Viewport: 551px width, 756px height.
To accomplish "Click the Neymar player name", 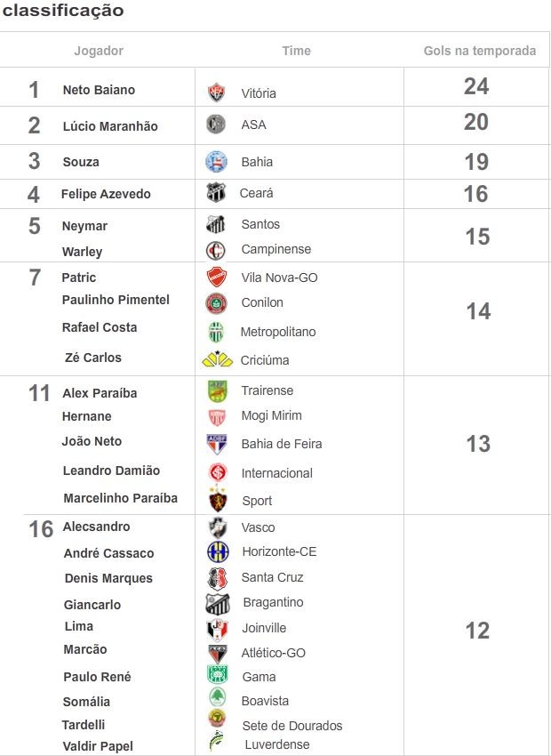I will pyautogui.click(x=84, y=226).
